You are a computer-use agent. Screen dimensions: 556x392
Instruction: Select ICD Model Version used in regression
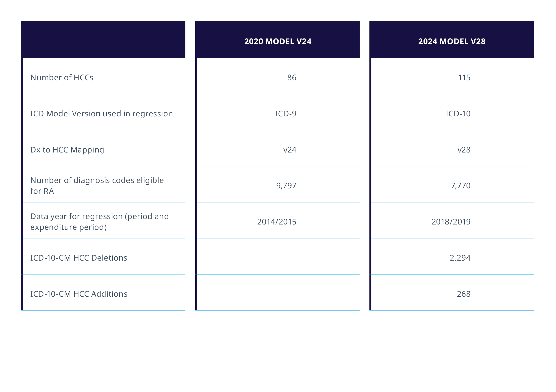102,114
